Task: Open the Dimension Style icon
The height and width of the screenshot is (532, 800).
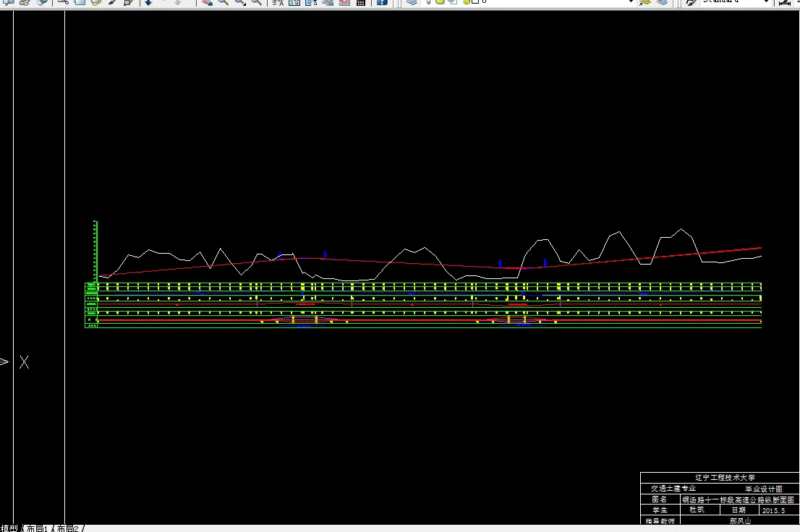Action: pyautogui.click(x=786, y=2)
